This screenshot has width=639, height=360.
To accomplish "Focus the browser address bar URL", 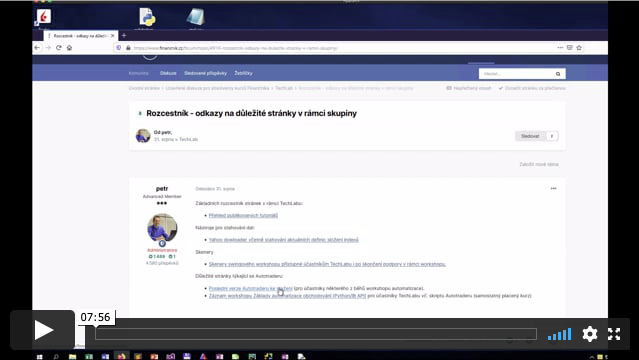I will pyautogui.click(x=236, y=48).
